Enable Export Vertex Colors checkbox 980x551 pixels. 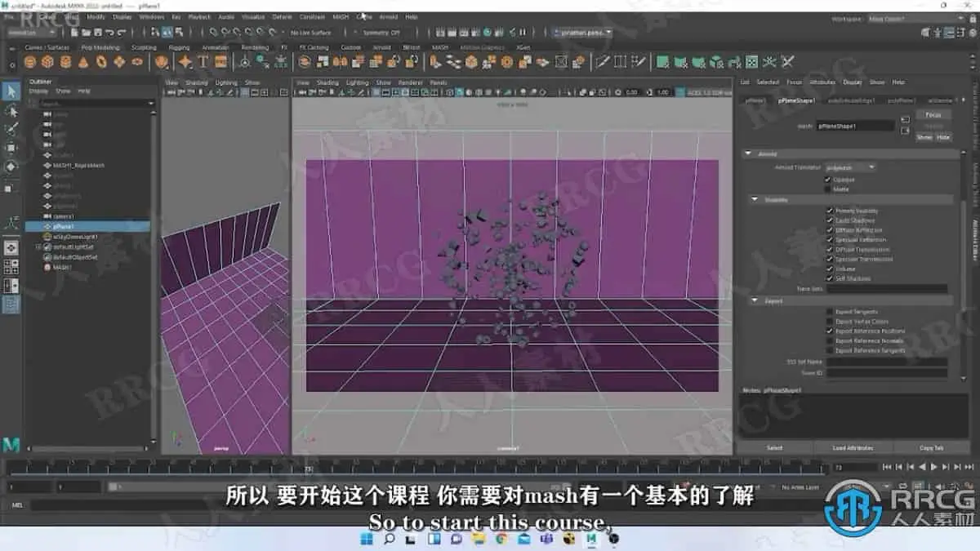click(830, 322)
